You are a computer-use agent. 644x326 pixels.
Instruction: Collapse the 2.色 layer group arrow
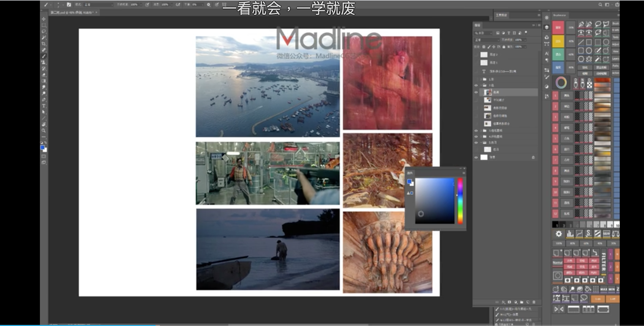(481, 85)
